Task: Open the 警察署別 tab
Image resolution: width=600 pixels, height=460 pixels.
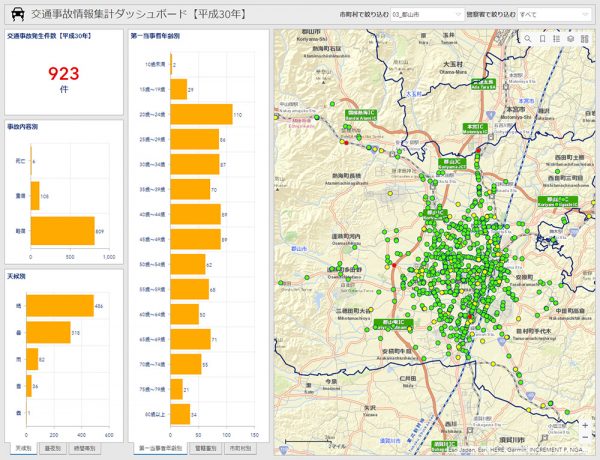Action: [x=206, y=450]
